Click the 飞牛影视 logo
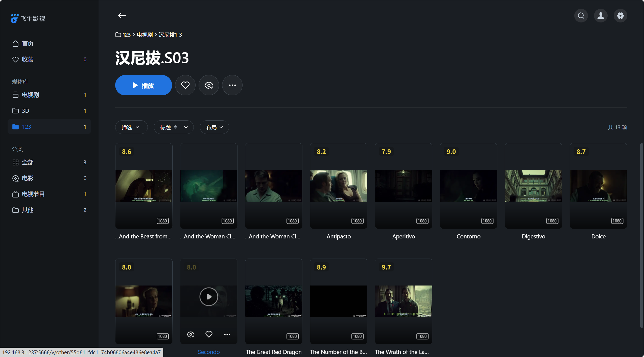The height and width of the screenshot is (357, 644). pos(28,18)
